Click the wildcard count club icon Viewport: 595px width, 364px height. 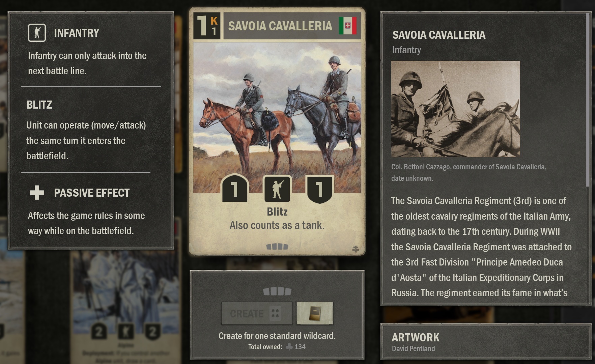[x=289, y=346]
